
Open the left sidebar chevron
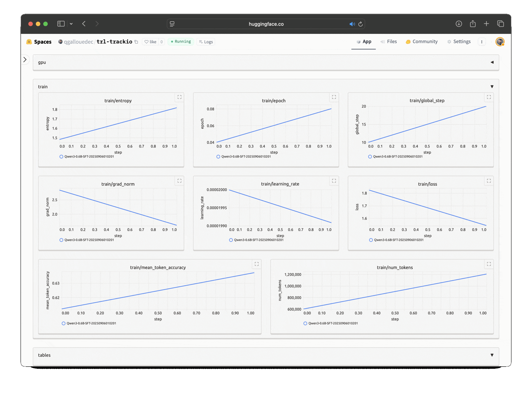coord(25,60)
